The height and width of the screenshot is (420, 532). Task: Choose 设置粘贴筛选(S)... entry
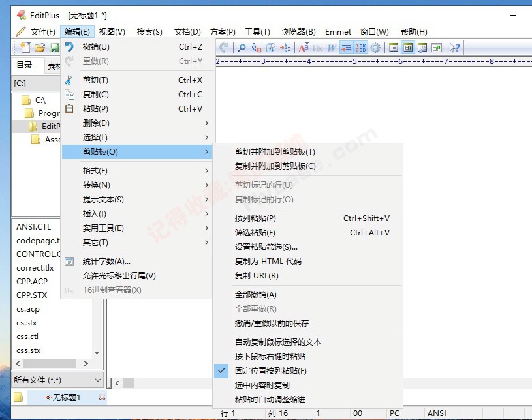[307, 247]
